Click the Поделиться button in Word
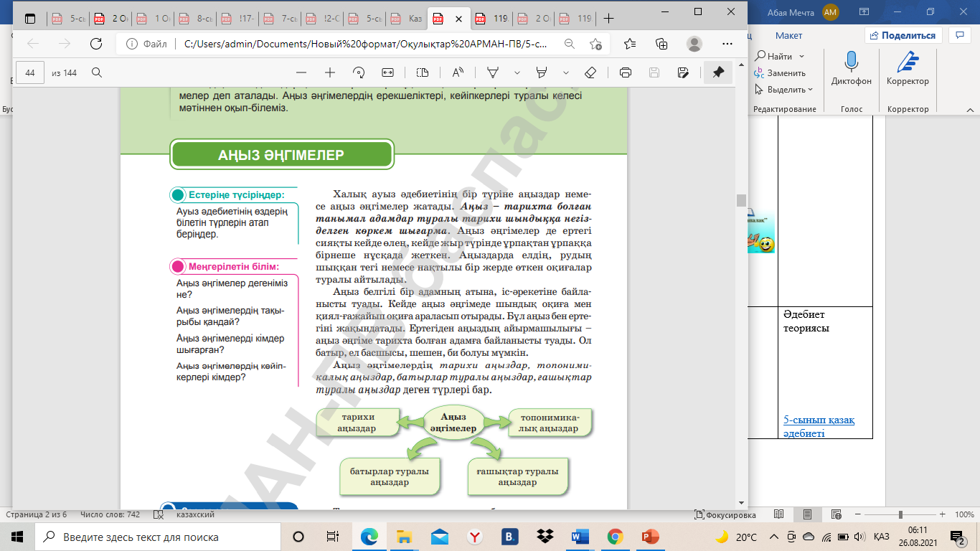Image resolution: width=980 pixels, height=551 pixels. (903, 35)
